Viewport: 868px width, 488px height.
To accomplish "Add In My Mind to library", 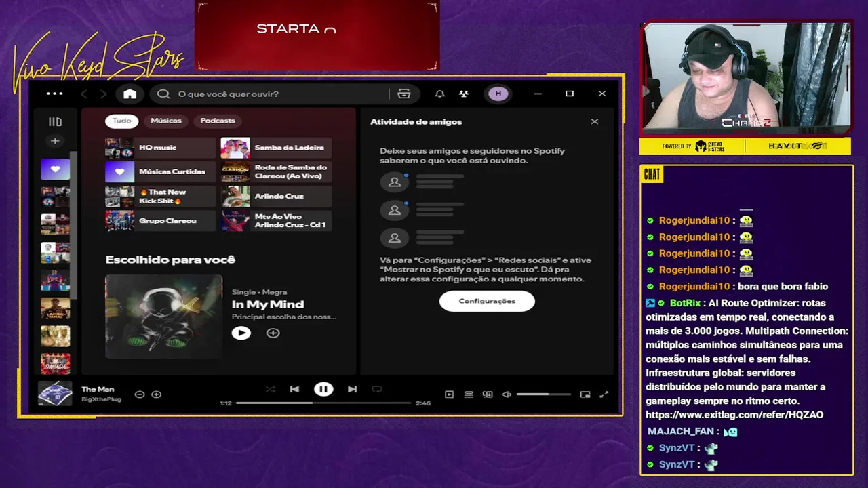I will click(273, 333).
